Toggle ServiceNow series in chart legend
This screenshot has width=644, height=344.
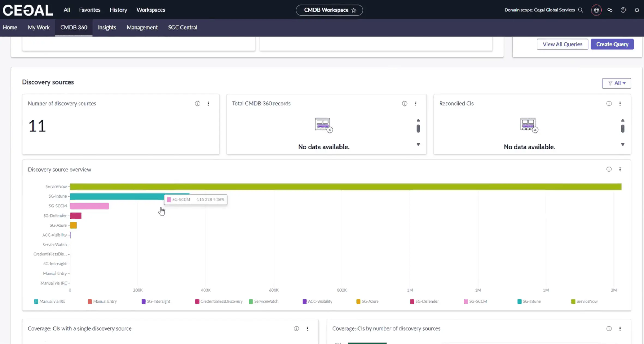tap(584, 301)
